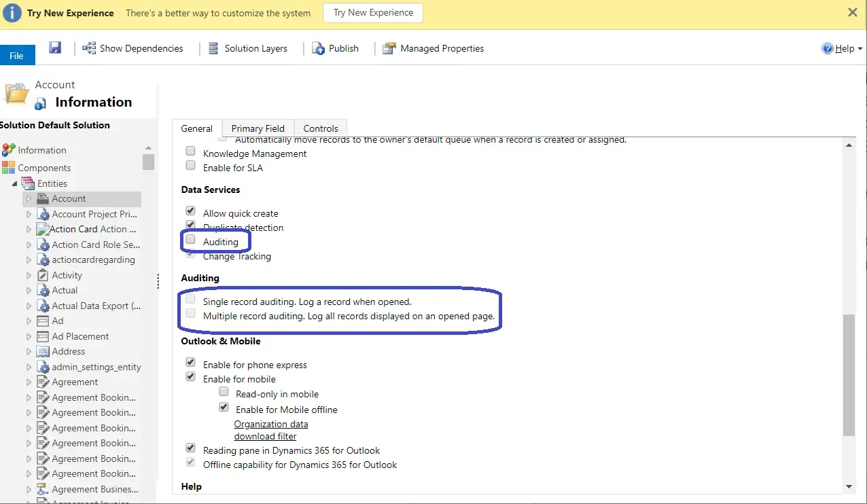
Task: Select the Information tree item
Action: 42,150
